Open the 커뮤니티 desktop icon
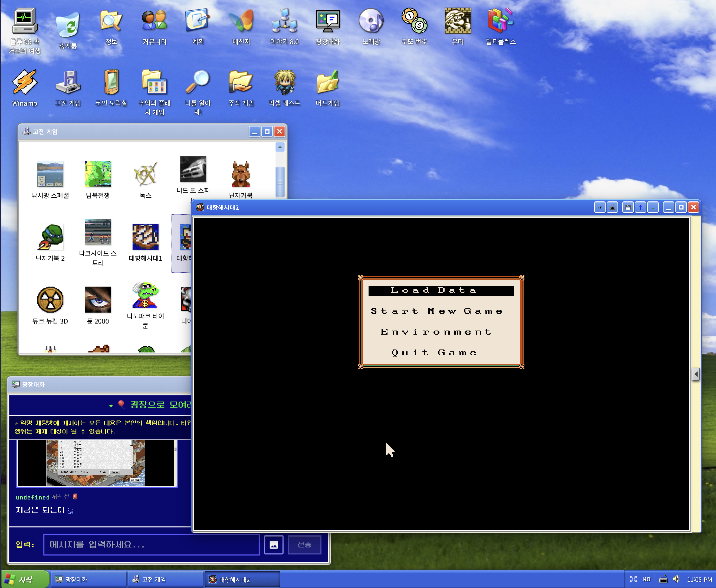 (x=154, y=27)
